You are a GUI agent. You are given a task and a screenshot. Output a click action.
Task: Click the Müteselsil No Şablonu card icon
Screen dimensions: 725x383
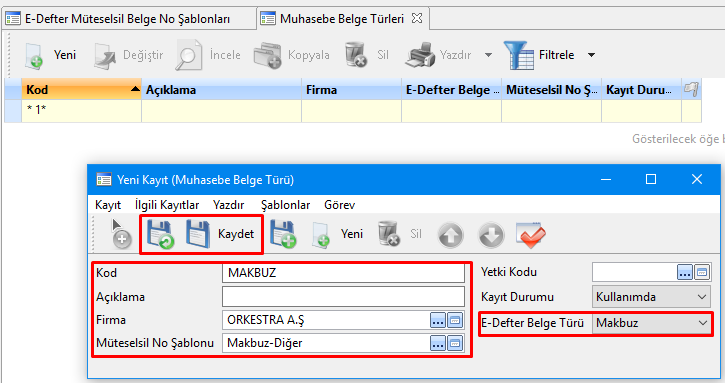point(455,343)
